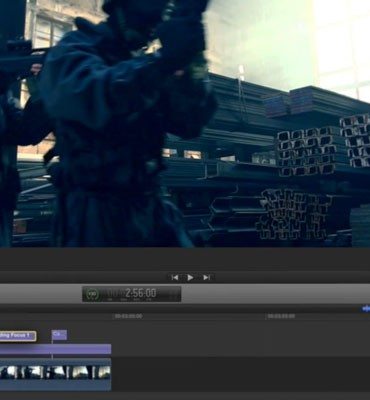Select the Racking Focus 1 title clip
This screenshot has width=370, height=400.
(18, 336)
